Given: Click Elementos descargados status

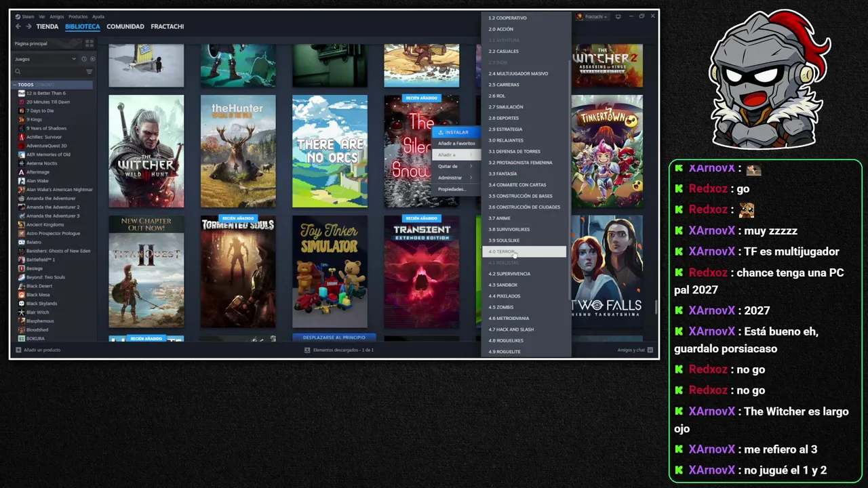Looking at the screenshot, I should coord(343,350).
